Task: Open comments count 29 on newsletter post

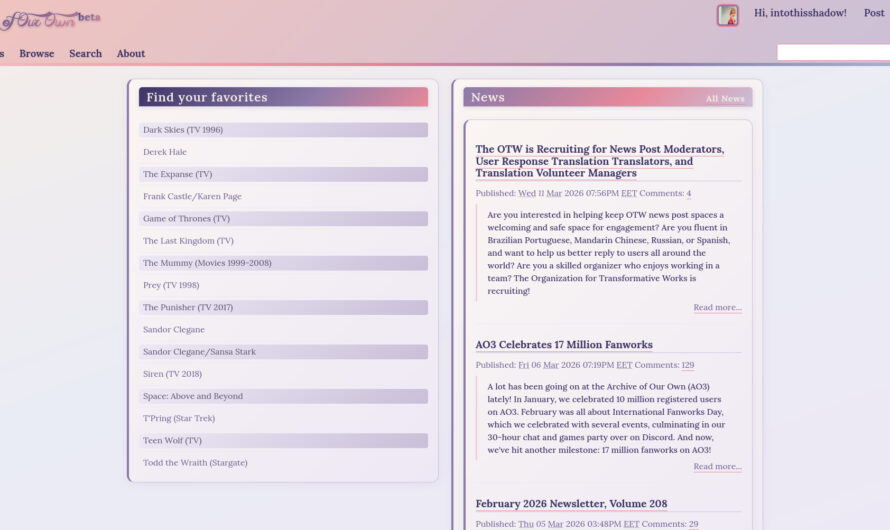Action: [x=694, y=524]
